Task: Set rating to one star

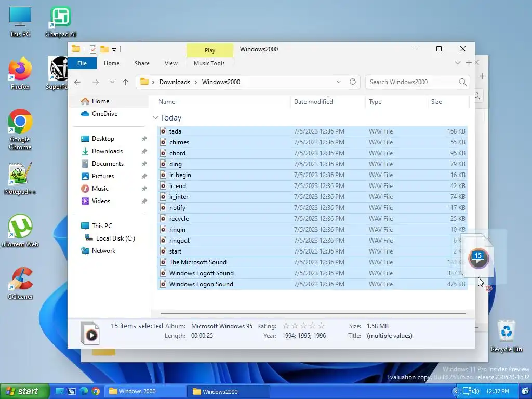Action: pos(286,326)
